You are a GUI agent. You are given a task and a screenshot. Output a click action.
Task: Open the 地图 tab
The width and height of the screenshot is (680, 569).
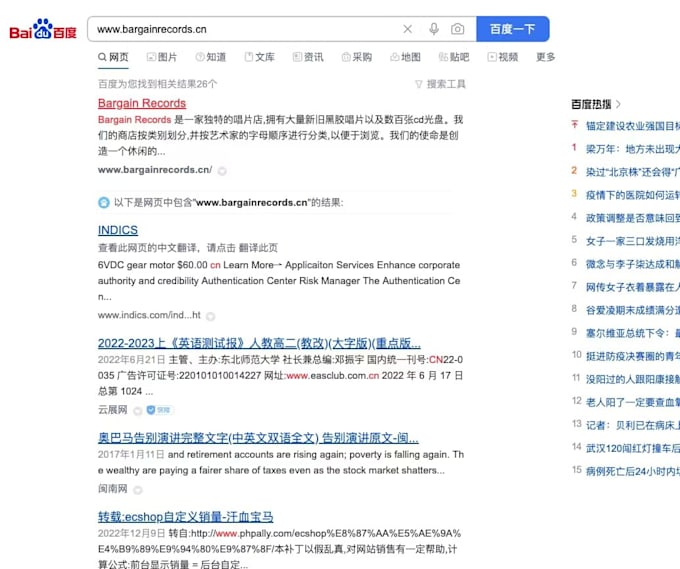pyautogui.click(x=405, y=57)
